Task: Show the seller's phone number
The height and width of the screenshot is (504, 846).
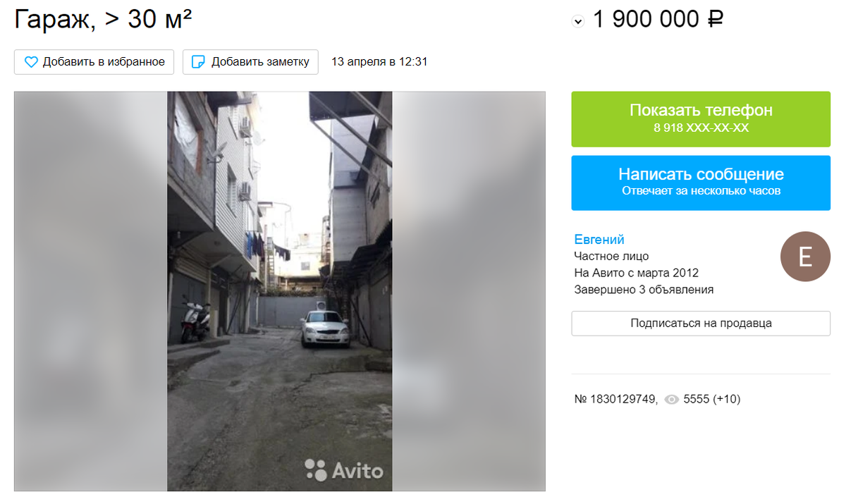Action: [701, 119]
